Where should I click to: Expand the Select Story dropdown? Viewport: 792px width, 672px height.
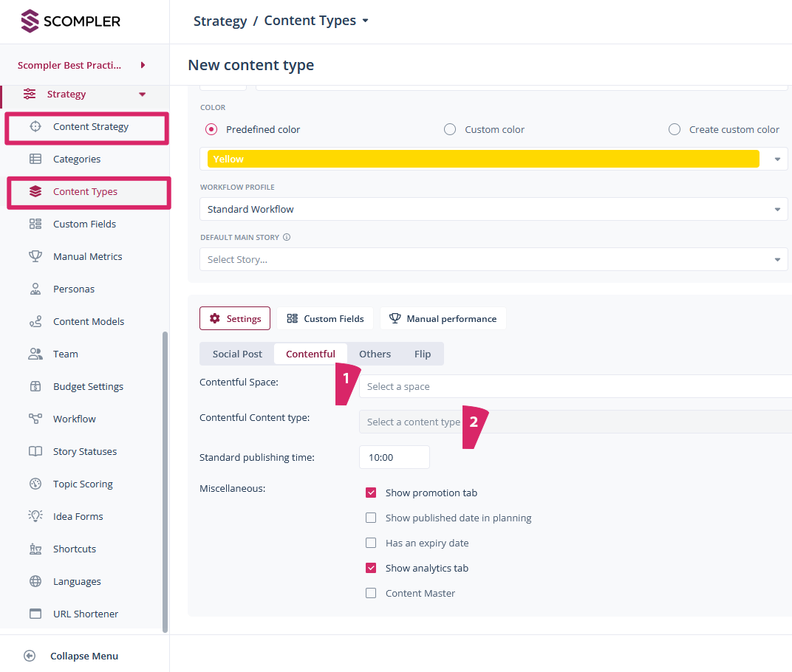click(x=493, y=259)
